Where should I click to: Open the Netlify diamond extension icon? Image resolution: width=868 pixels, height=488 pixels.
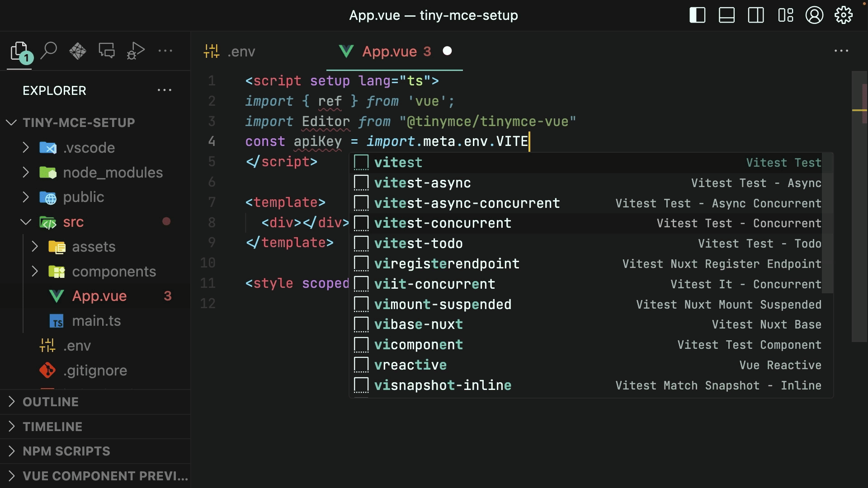click(x=77, y=51)
